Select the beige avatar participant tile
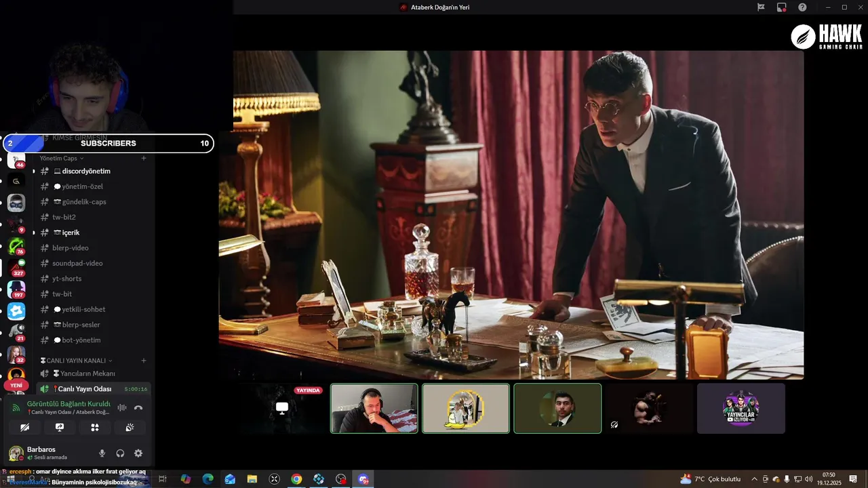The width and height of the screenshot is (868, 488). click(x=466, y=408)
